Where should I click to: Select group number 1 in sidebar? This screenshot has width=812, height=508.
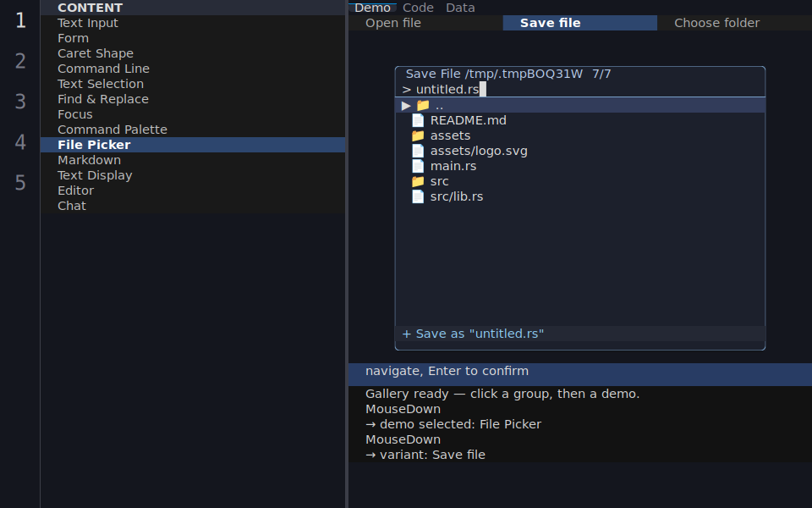[20, 20]
